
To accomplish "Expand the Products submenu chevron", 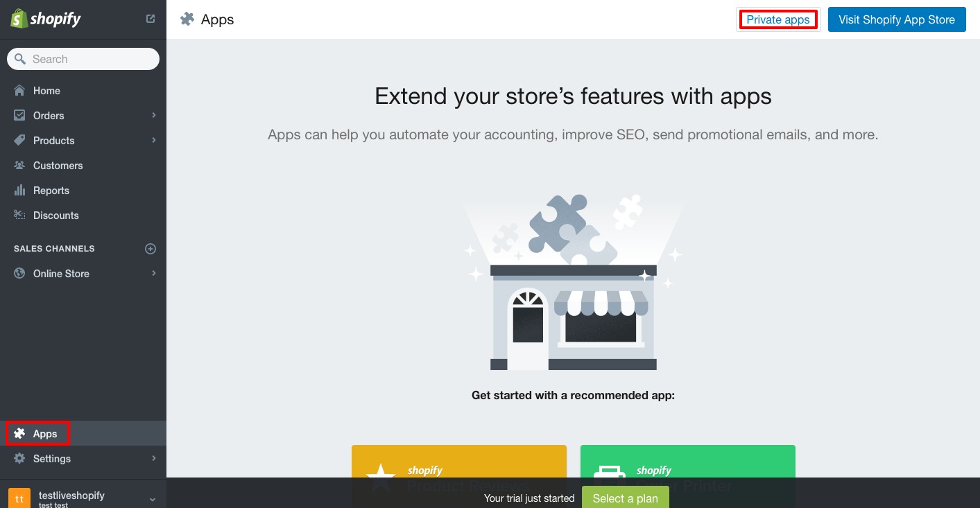I will 154,141.
